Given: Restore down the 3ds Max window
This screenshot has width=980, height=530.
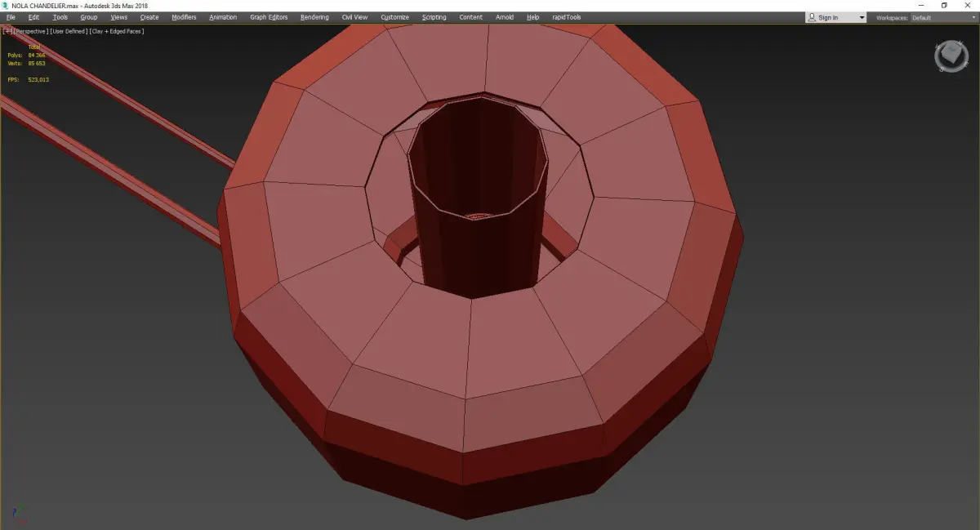Looking at the screenshot, I should point(944,5).
